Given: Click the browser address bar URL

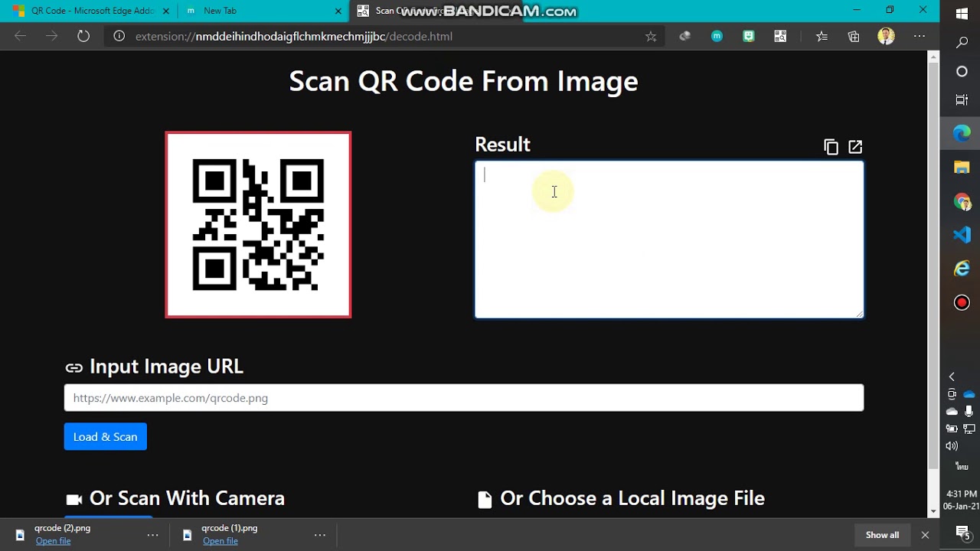Looking at the screenshot, I should [x=294, y=36].
